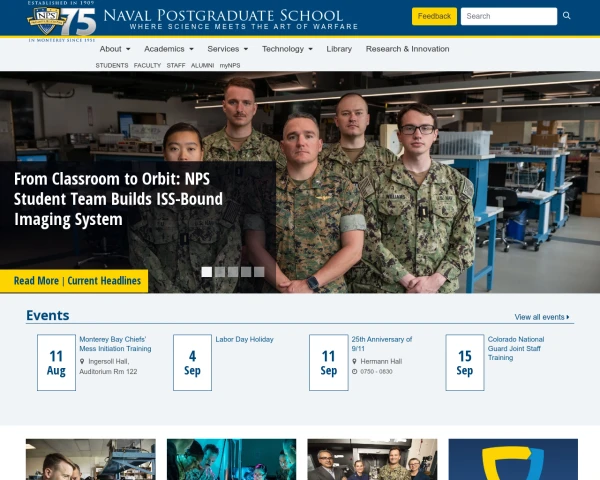This screenshot has height=480, width=600.
Task: Click Read More on the hero banner
Action: click(36, 281)
